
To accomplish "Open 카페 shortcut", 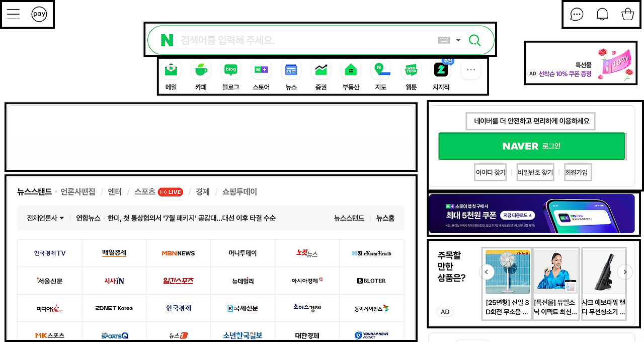I will click(x=201, y=77).
